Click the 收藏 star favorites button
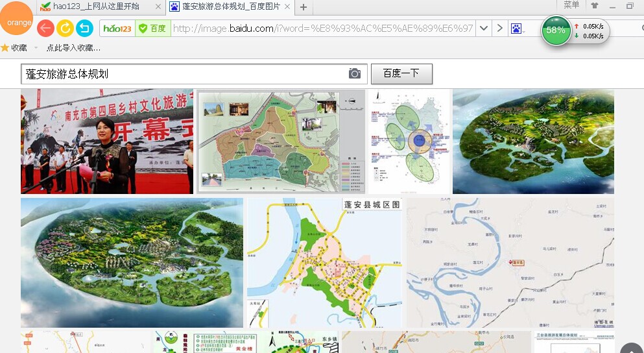The image size is (644, 353). tap(14, 47)
